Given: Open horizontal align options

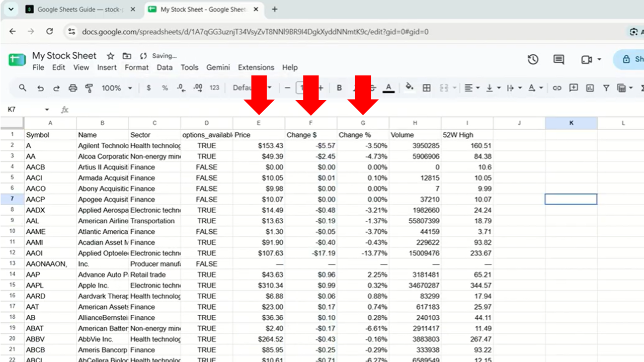Looking at the screenshot, I should (472, 88).
